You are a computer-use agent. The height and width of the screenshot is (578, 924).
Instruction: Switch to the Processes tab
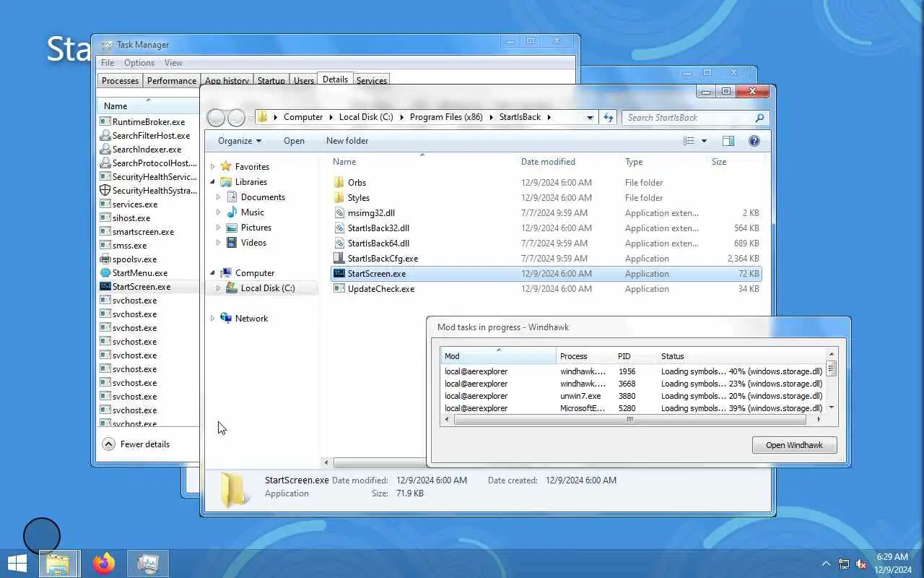coord(120,81)
